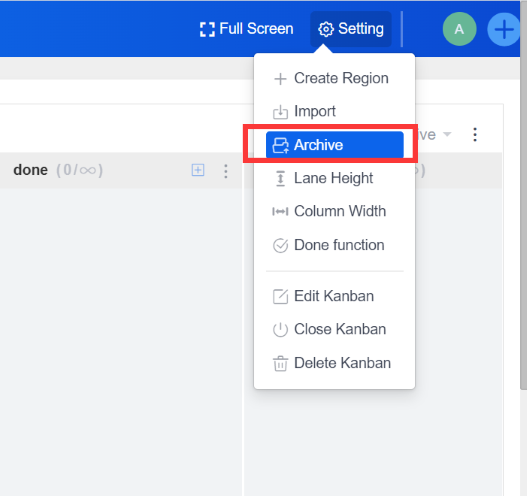The height and width of the screenshot is (496, 527).
Task: Open the done column's three-dot menu
Action: pos(226,171)
